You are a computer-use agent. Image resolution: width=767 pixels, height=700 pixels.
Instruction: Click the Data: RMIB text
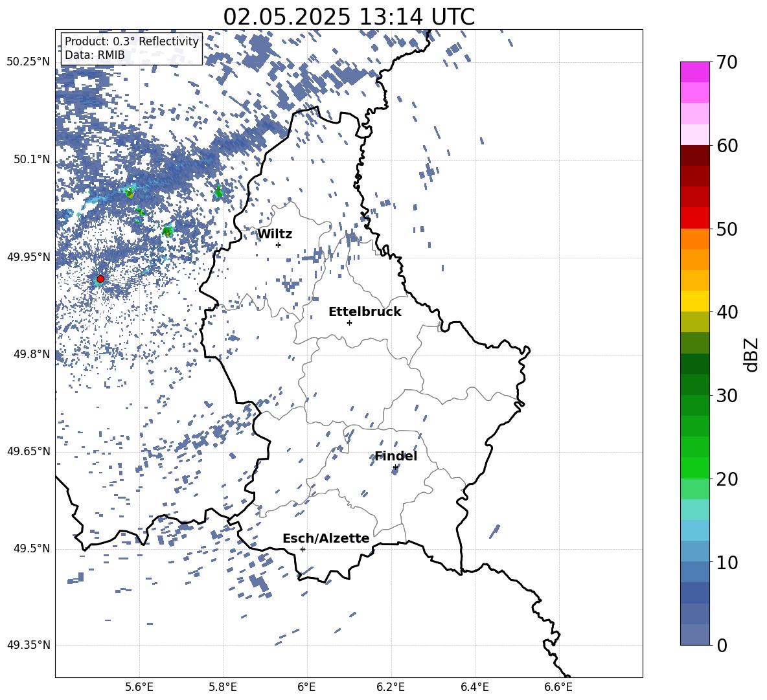(95, 55)
